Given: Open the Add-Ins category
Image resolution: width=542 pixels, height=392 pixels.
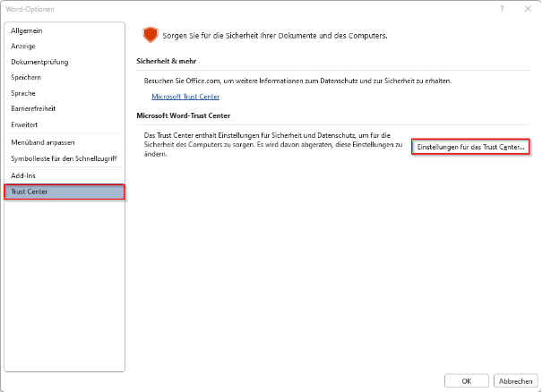Looking at the screenshot, I should (65, 175).
